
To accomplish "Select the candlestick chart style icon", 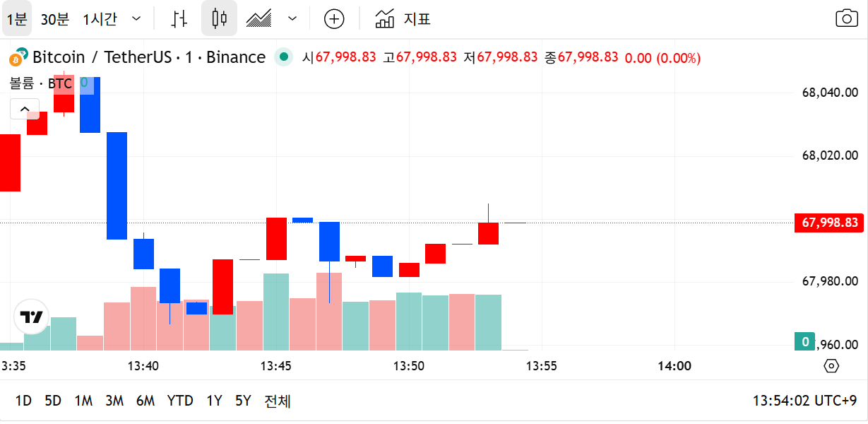I will tap(220, 18).
